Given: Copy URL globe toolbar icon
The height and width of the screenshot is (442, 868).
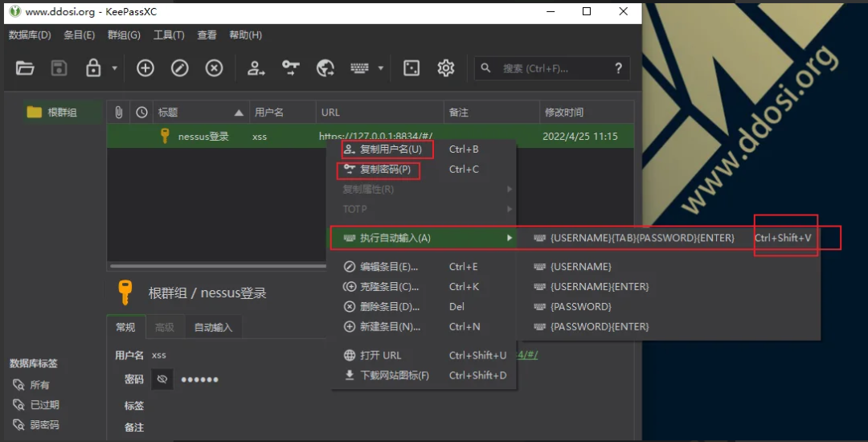Looking at the screenshot, I should tap(325, 68).
